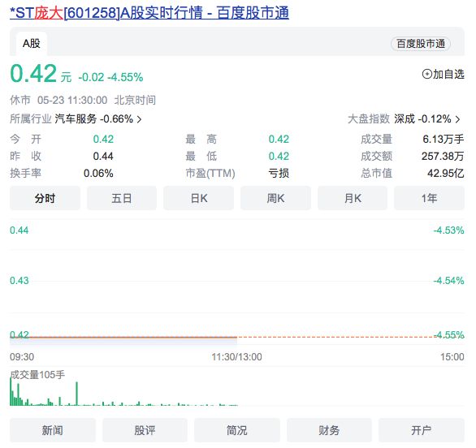Click the -4.53% percent axis label

coord(448,230)
